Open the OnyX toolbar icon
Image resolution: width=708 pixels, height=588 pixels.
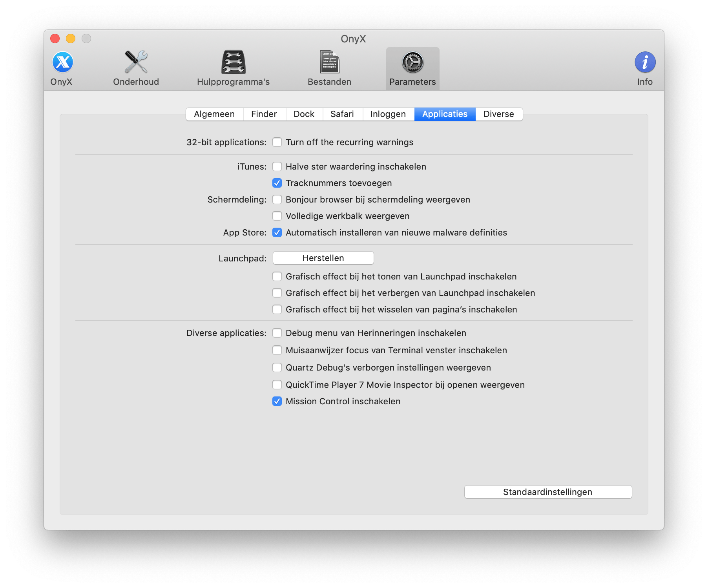click(62, 62)
